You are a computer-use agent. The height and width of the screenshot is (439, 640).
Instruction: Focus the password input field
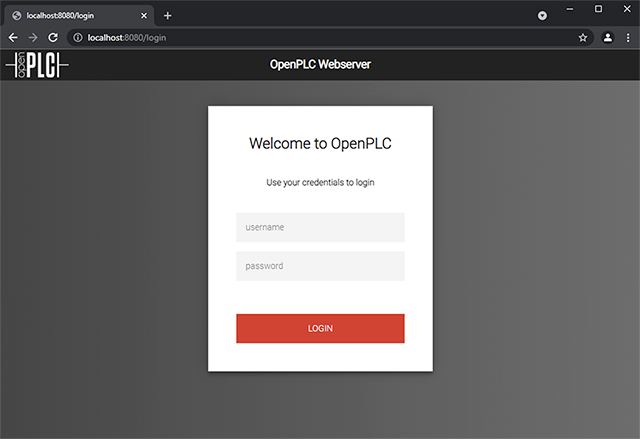(x=320, y=266)
